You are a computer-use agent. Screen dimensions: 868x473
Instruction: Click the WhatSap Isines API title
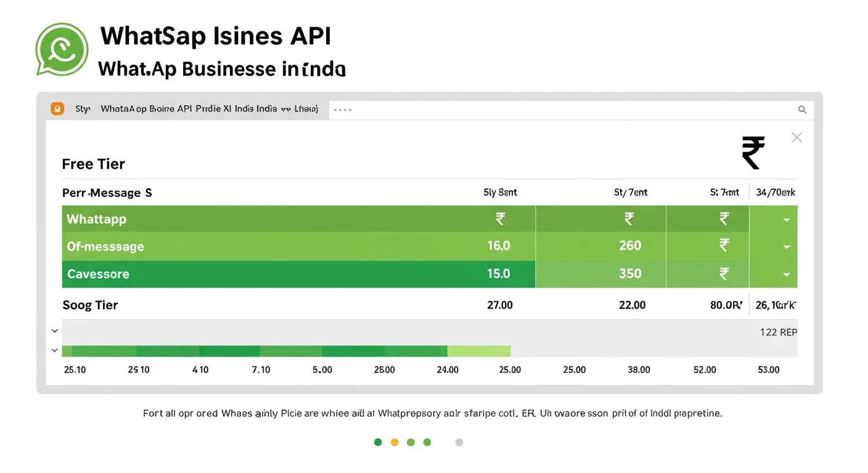pyautogui.click(x=216, y=36)
